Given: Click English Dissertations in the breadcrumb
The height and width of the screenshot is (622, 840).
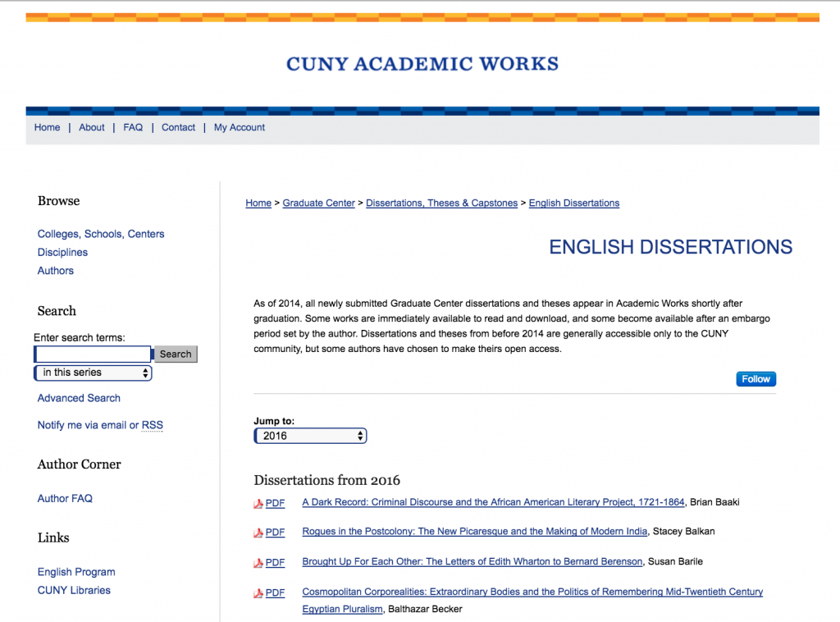Looking at the screenshot, I should point(574,203).
